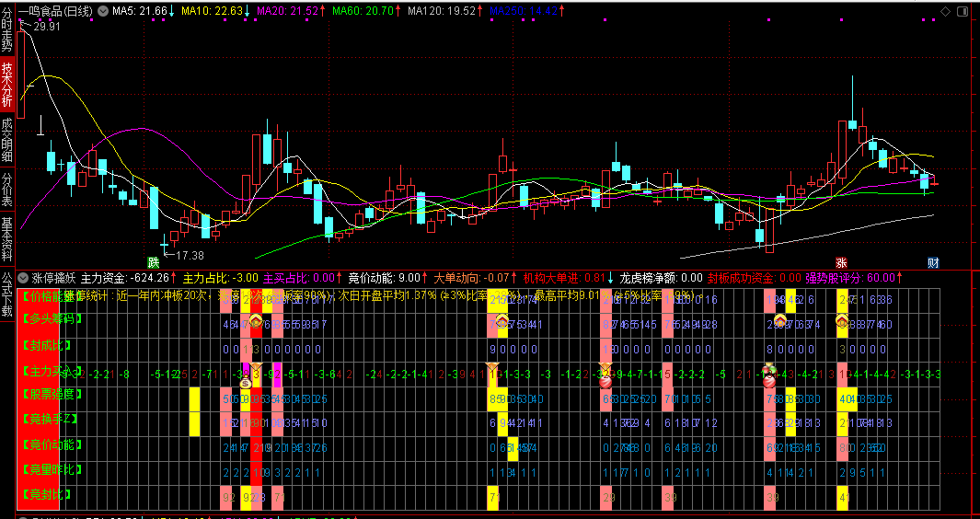Select the 分价表 sidebar tab
Viewport: 980px width, 519px height.
click(x=7, y=190)
